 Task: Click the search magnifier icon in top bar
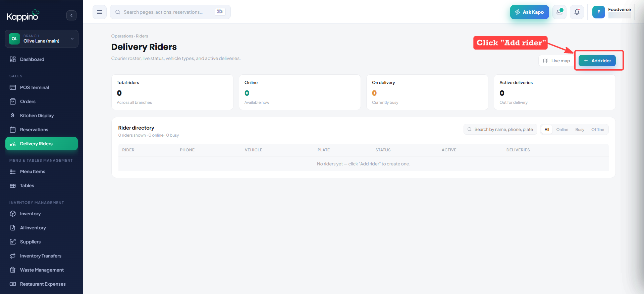pyautogui.click(x=118, y=12)
